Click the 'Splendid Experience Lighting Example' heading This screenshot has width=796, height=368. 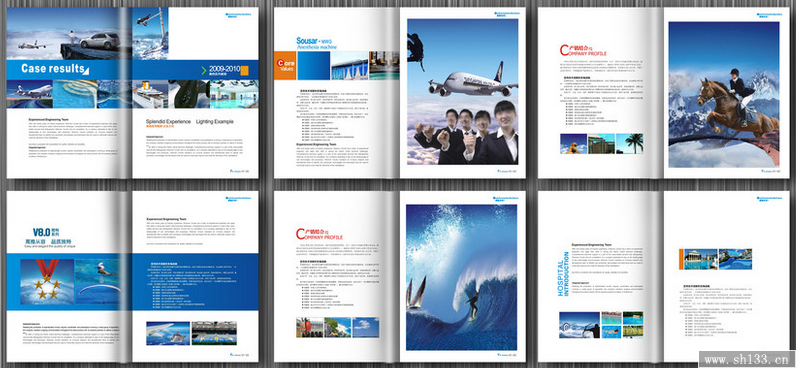tap(190, 122)
